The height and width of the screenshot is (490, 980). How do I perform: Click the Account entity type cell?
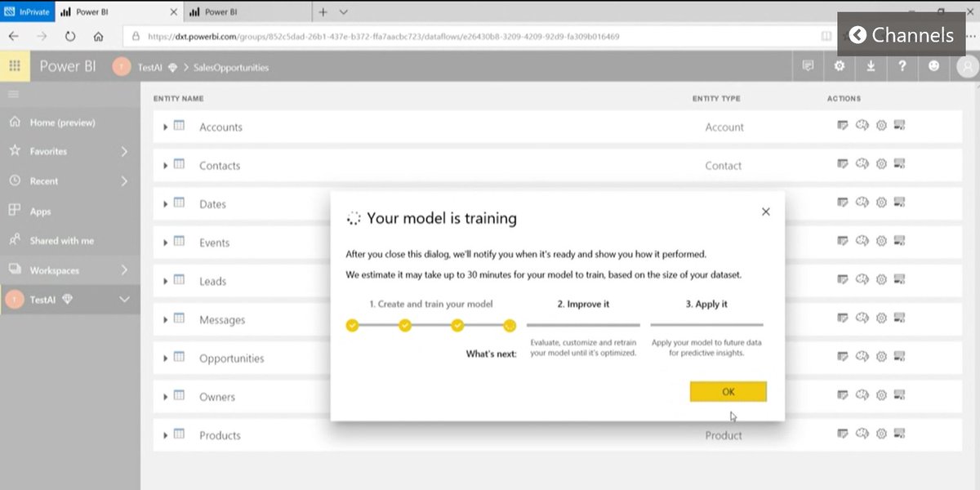[724, 127]
